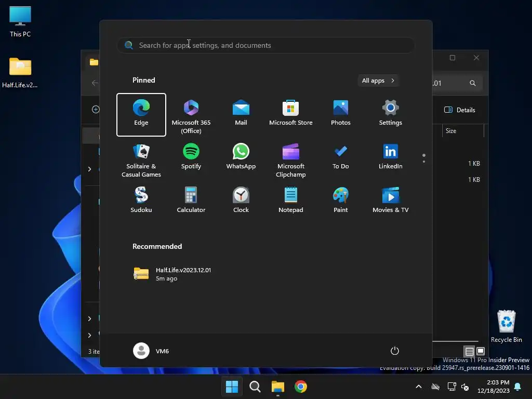Click the Windows Start button on taskbar

pyautogui.click(x=232, y=387)
